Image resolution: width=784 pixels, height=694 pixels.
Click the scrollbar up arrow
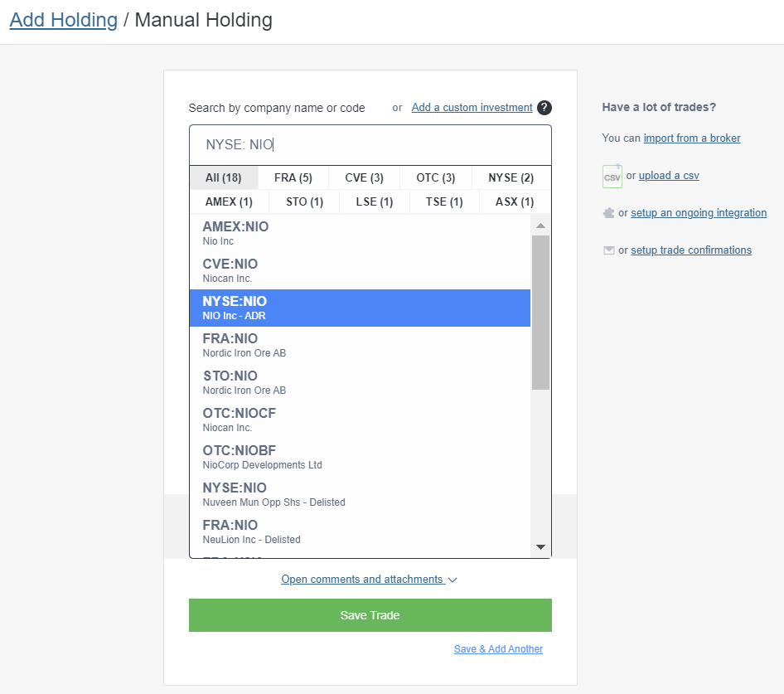(x=540, y=226)
